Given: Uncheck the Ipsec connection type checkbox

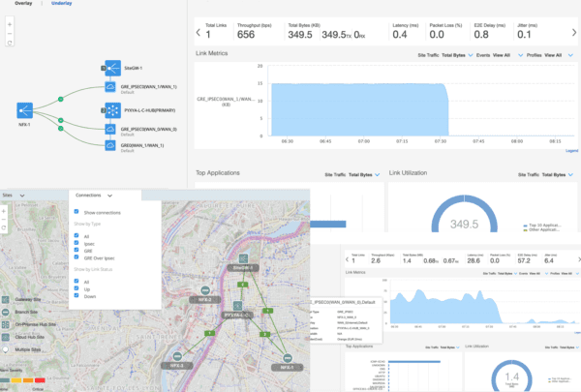Looking at the screenshot, I should pos(76,243).
